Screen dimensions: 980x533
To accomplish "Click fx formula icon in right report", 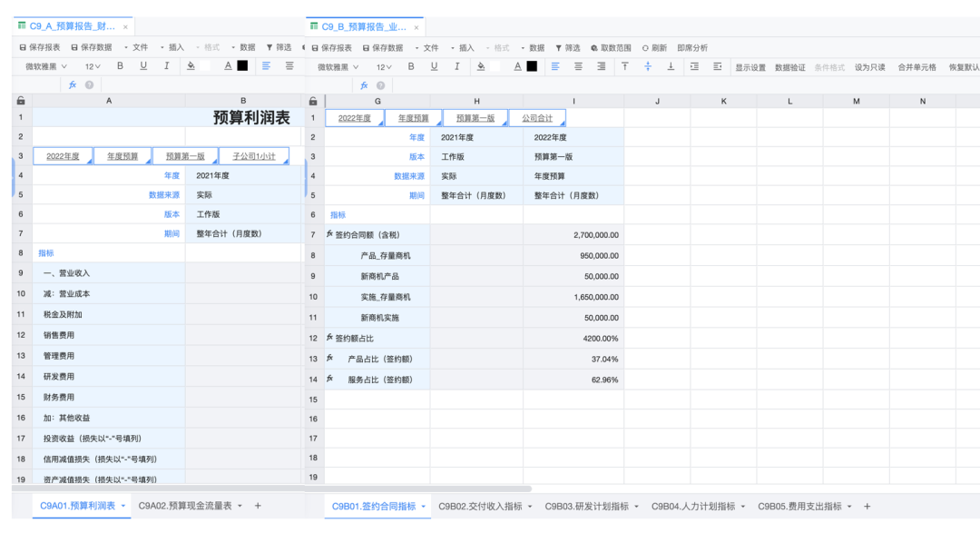I will pos(365,85).
